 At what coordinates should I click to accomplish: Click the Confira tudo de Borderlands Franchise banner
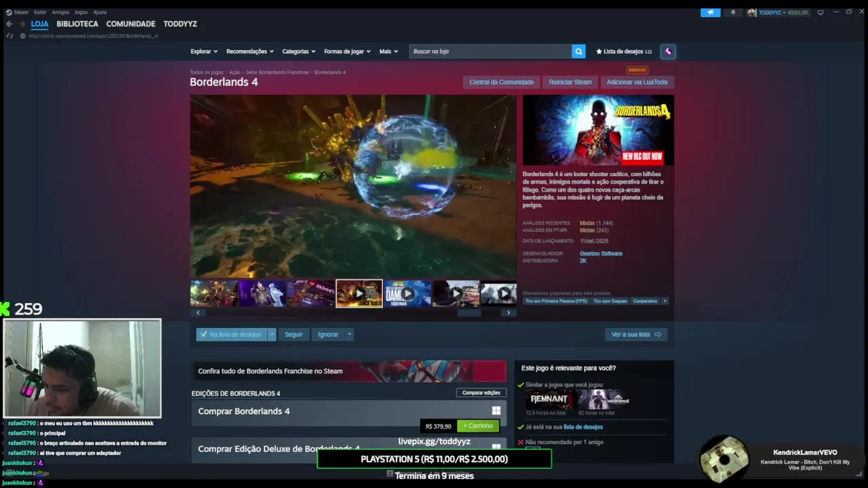point(349,371)
